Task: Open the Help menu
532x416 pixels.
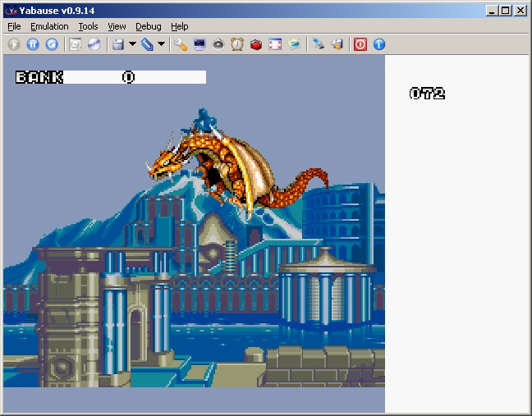Action: (180, 26)
